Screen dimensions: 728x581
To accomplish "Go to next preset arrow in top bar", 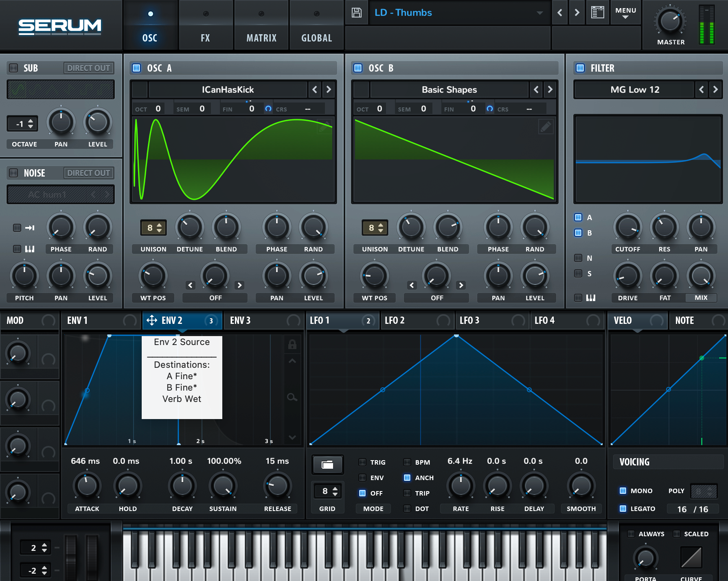I will click(x=577, y=13).
